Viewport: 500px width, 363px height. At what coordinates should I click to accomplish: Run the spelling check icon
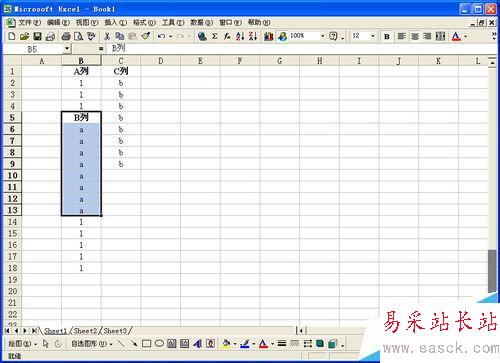(91, 36)
